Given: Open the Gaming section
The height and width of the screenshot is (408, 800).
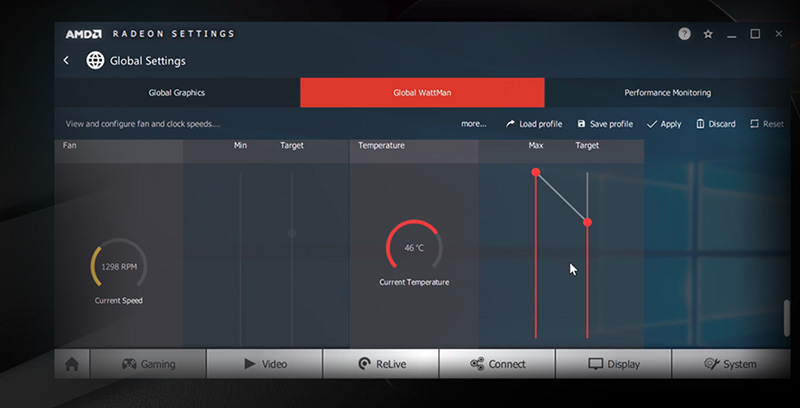Looking at the screenshot, I should pos(148,364).
